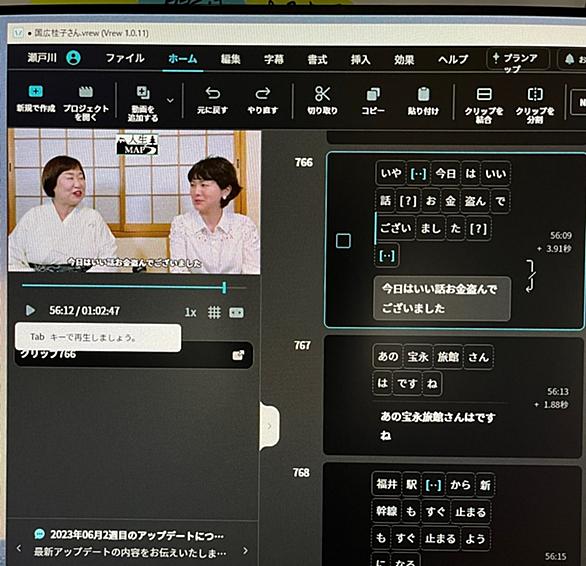586x566 pixels.
Task: Open the 効果 menu tab
Action: pyautogui.click(x=404, y=60)
